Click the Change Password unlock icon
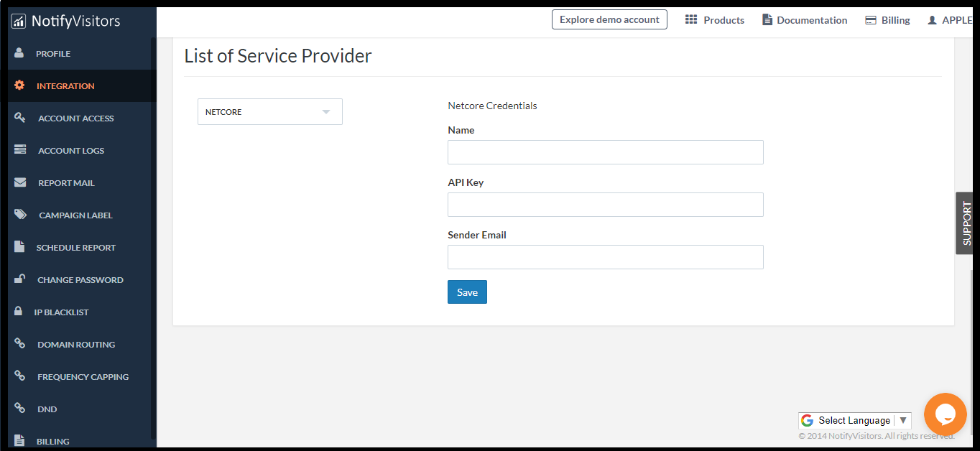 [x=20, y=279]
